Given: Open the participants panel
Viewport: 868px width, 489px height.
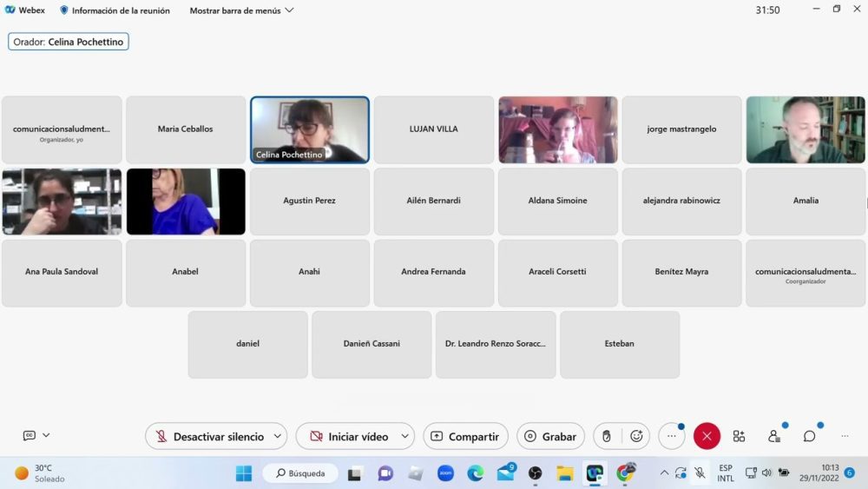Looking at the screenshot, I should coord(773,436).
